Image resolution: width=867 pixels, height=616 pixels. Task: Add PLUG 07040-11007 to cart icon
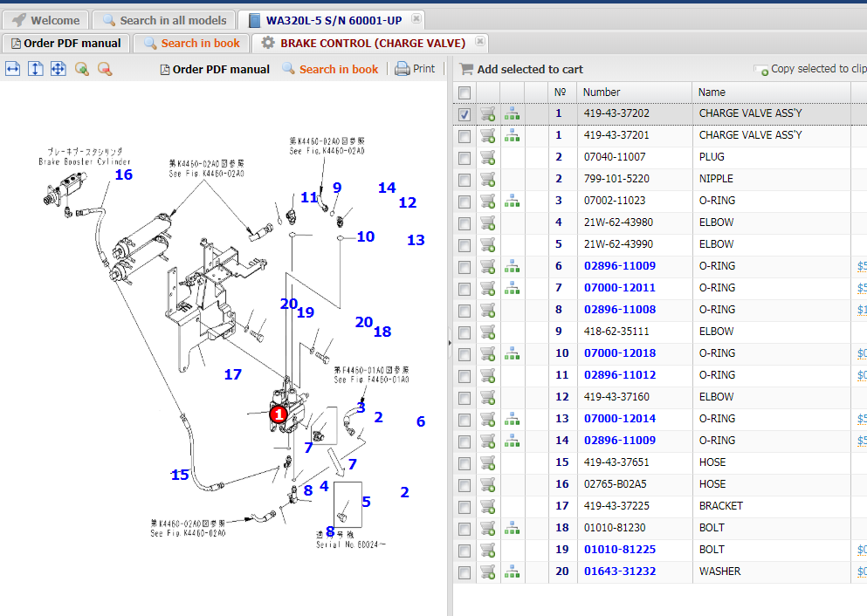[x=488, y=157]
